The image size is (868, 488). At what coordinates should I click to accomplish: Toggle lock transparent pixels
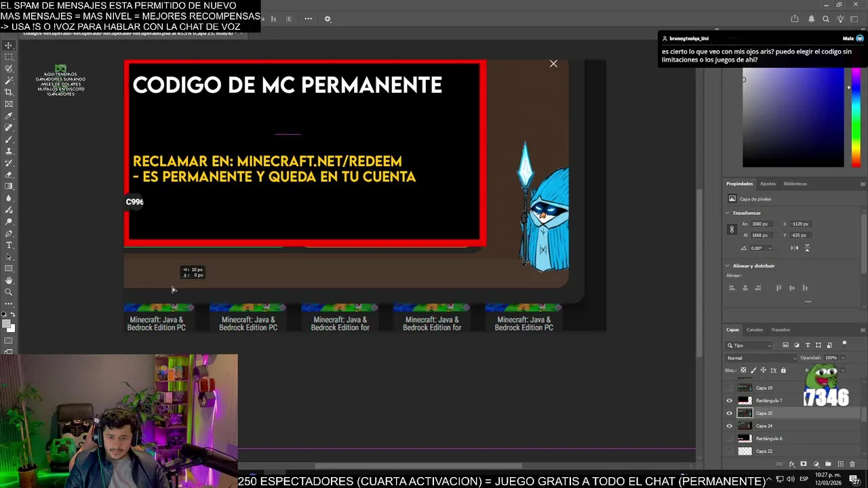pos(743,371)
